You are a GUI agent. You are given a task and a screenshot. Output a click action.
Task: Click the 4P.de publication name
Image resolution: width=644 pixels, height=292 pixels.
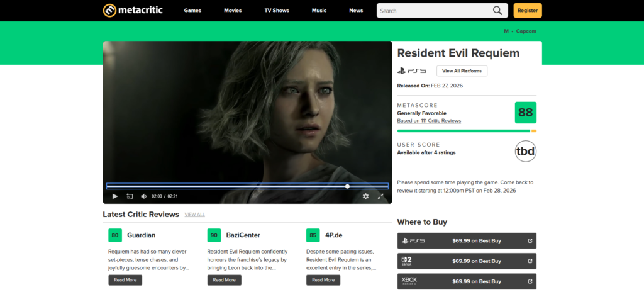click(333, 235)
